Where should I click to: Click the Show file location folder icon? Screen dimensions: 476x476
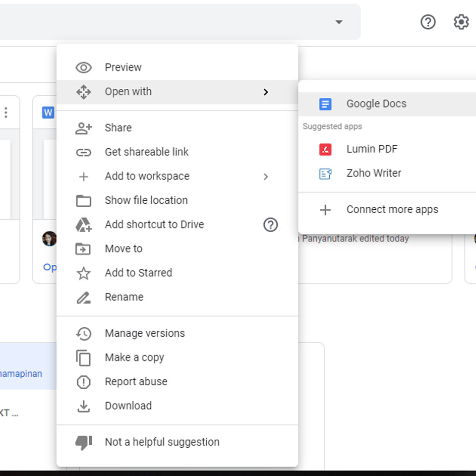click(x=83, y=201)
